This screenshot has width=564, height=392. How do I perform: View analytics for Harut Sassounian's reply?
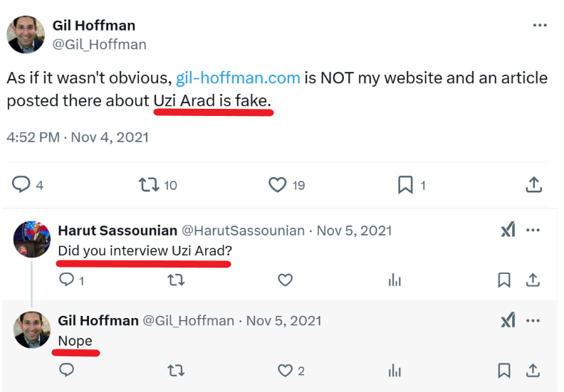(395, 280)
